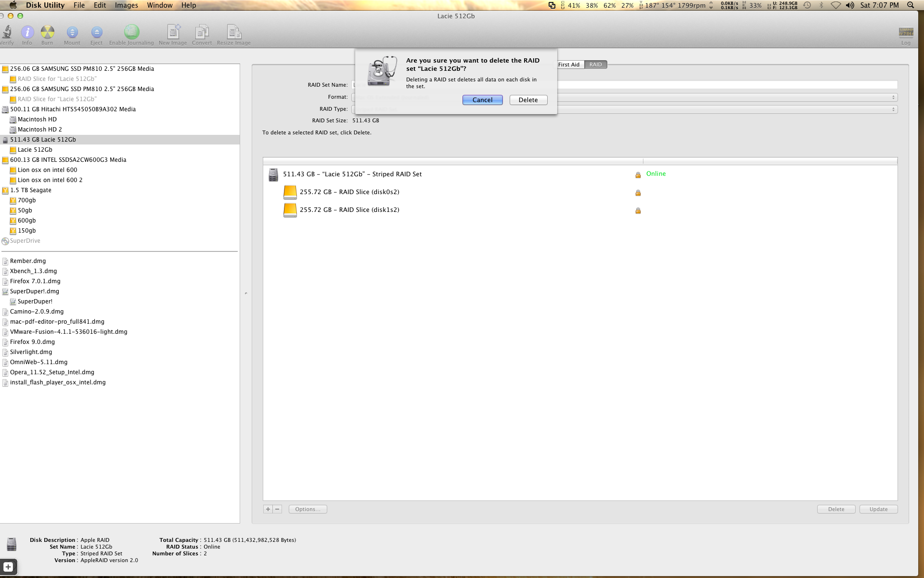Click the bottom Delete button
The image size is (924, 578).
836,509
